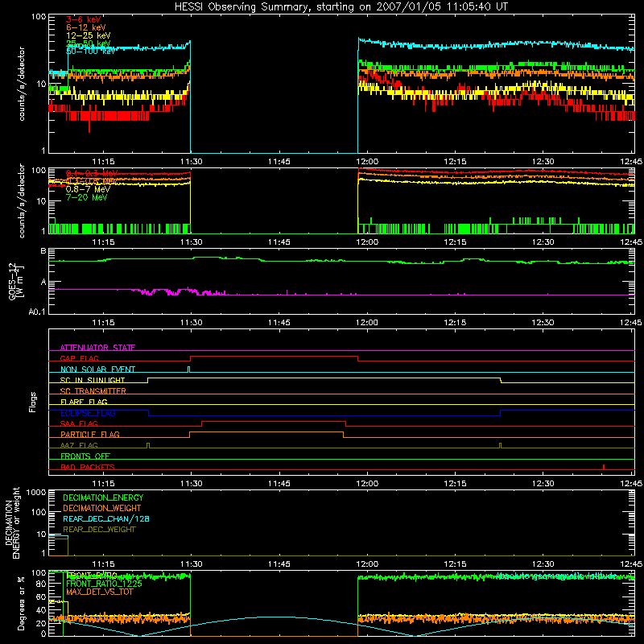The height and width of the screenshot is (644, 644).
Task: Click the DECIMATION_ENERGY legend label
Action: point(103,497)
